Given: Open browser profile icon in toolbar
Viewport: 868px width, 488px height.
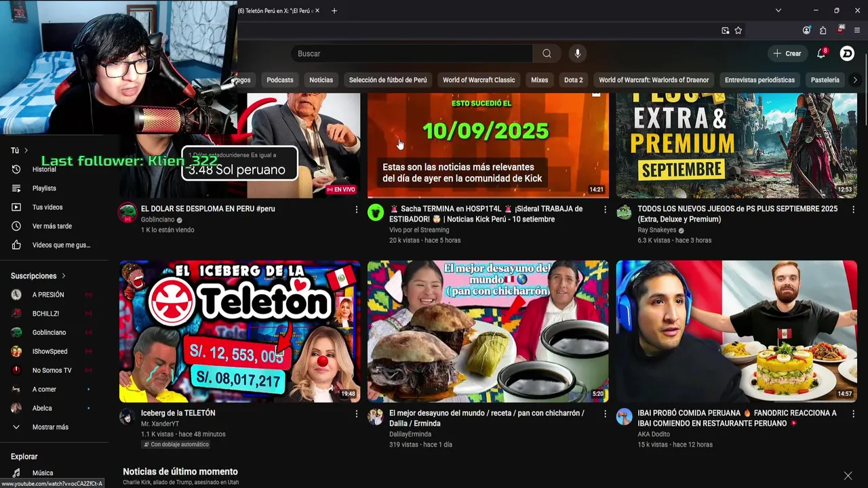Looking at the screenshot, I should point(806,30).
